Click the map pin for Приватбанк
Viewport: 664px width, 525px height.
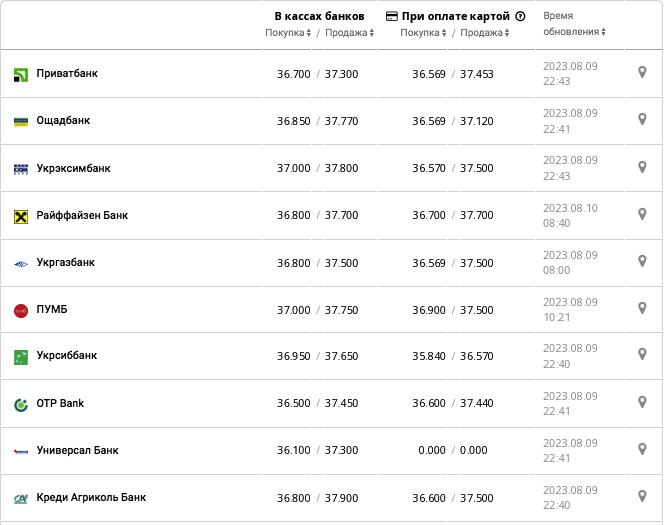[x=642, y=72]
